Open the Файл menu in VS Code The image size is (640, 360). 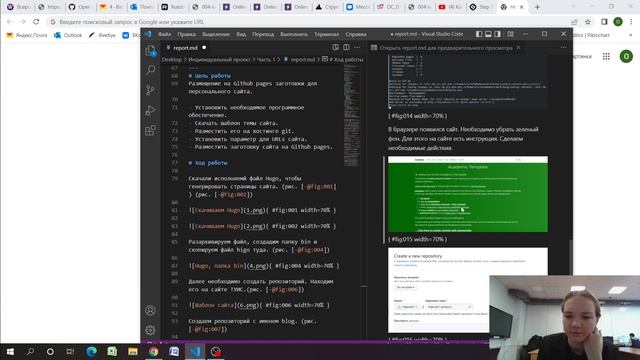click(164, 34)
